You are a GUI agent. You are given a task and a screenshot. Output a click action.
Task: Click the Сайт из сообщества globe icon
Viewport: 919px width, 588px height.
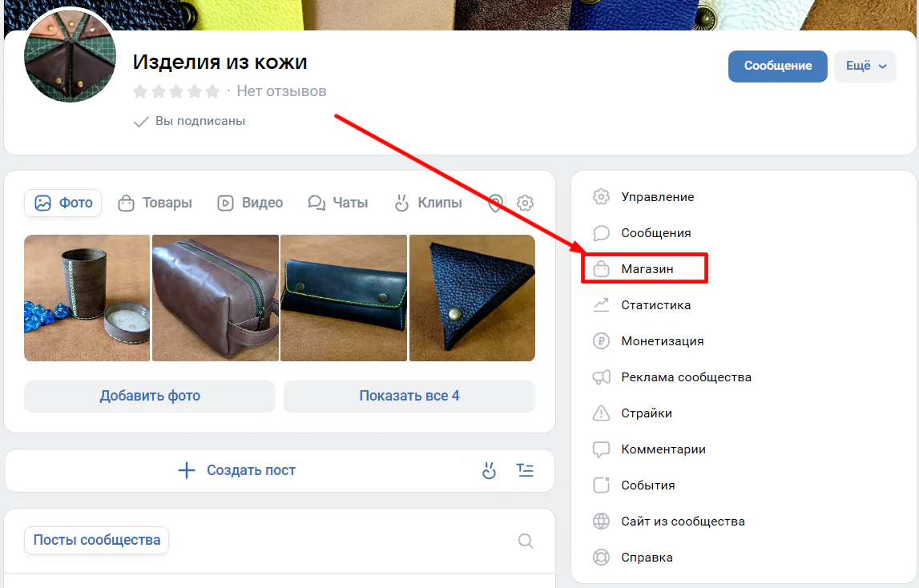tap(602, 522)
